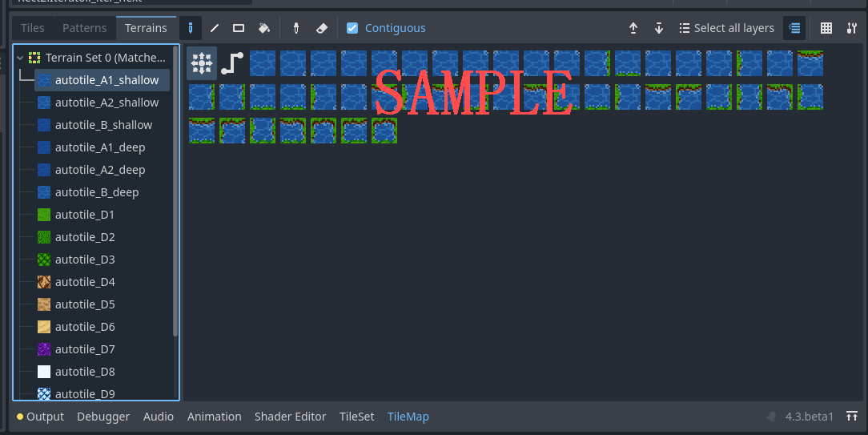The height and width of the screenshot is (435, 868).
Task: Select autotile_B_deep terrain
Action: [102, 192]
